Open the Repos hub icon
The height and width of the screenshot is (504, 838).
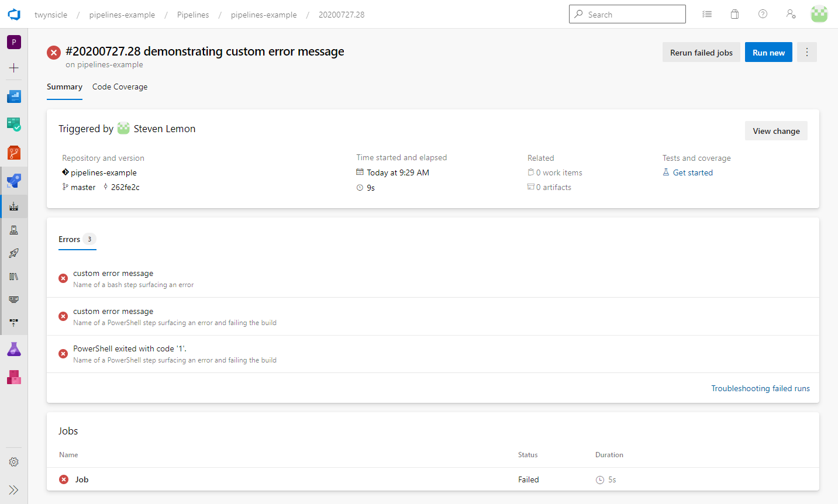[14, 153]
